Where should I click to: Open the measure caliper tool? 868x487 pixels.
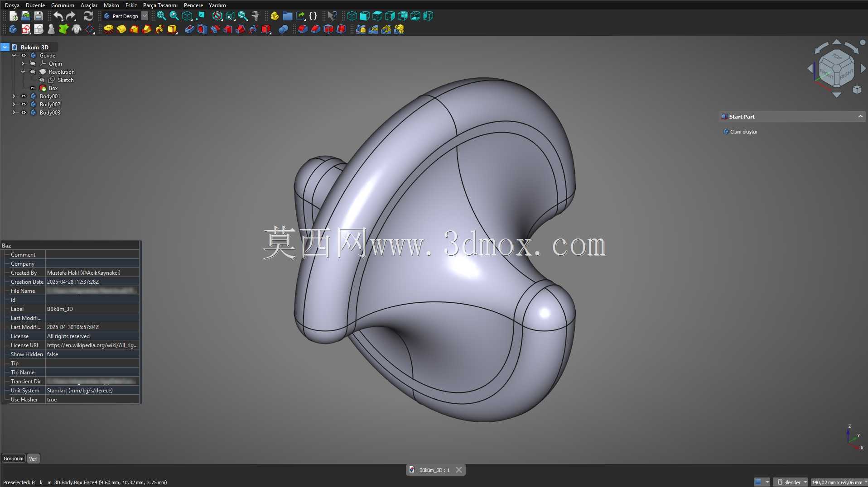click(x=256, y=16)
